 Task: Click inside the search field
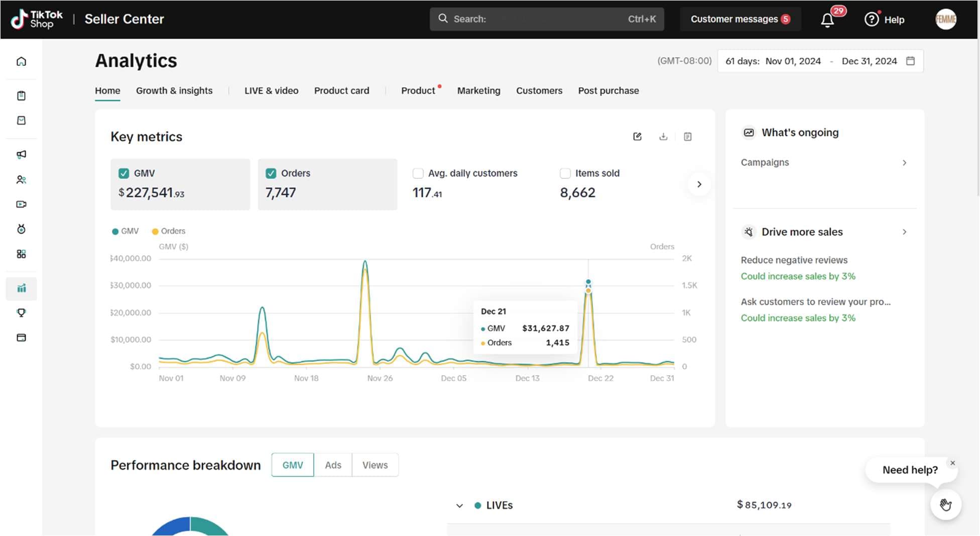click(x=547, y=19)
